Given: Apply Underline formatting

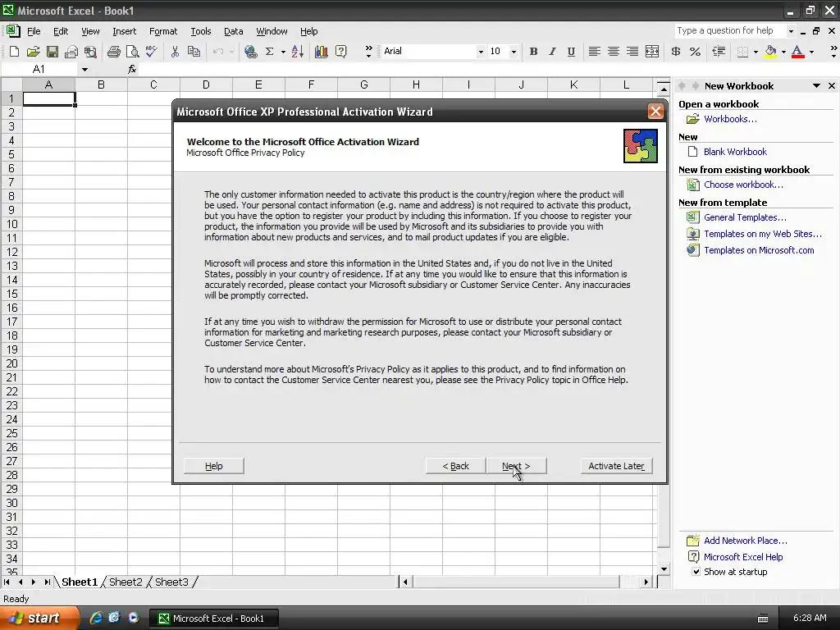Looking at the screenshot, I should [x=571, y=52].
